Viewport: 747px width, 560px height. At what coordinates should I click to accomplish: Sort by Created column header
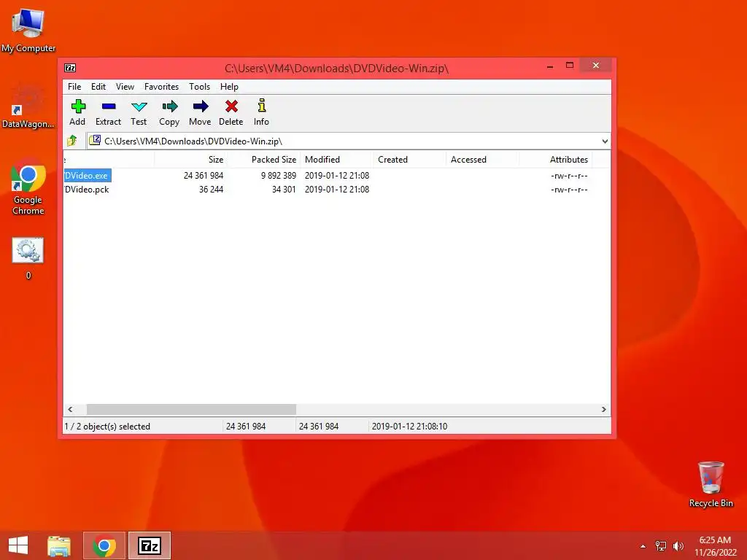coord(409,160)
